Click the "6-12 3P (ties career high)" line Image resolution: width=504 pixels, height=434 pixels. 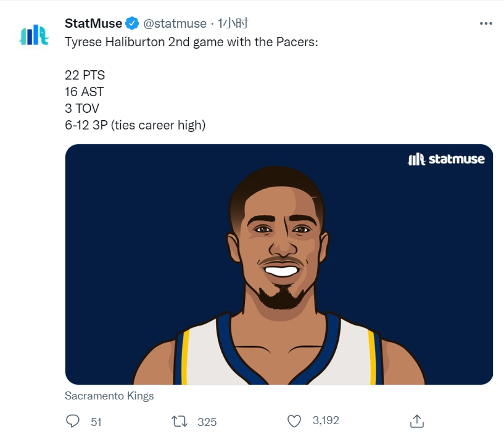point(135,125)
